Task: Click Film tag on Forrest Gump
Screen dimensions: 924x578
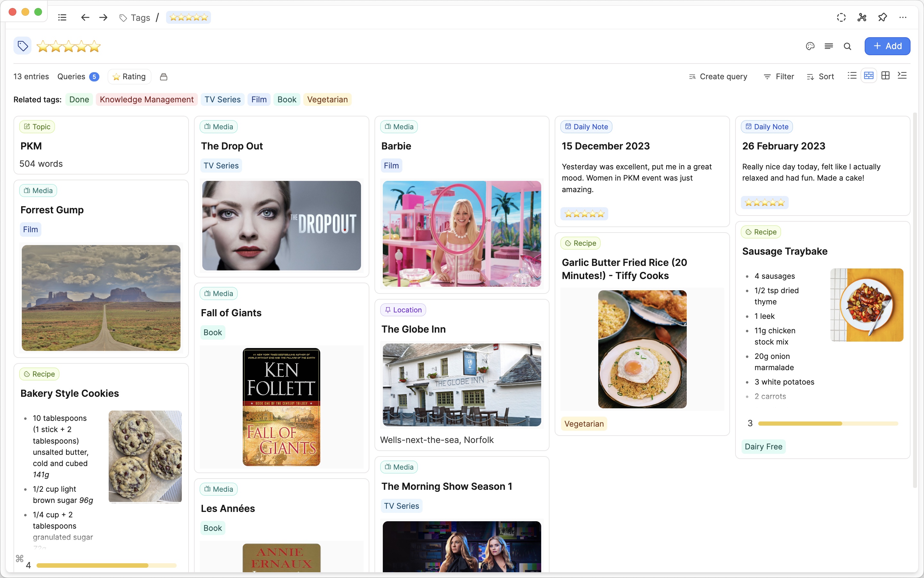Action: coord(30,229)
